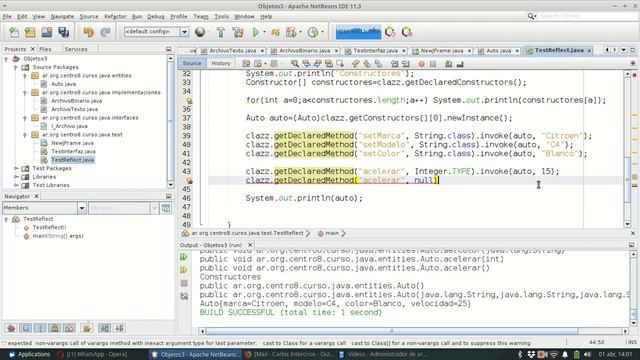The image size is (640, 360).
Task: Click the Bluetooth icon in system tray
Action: (520, 354)
